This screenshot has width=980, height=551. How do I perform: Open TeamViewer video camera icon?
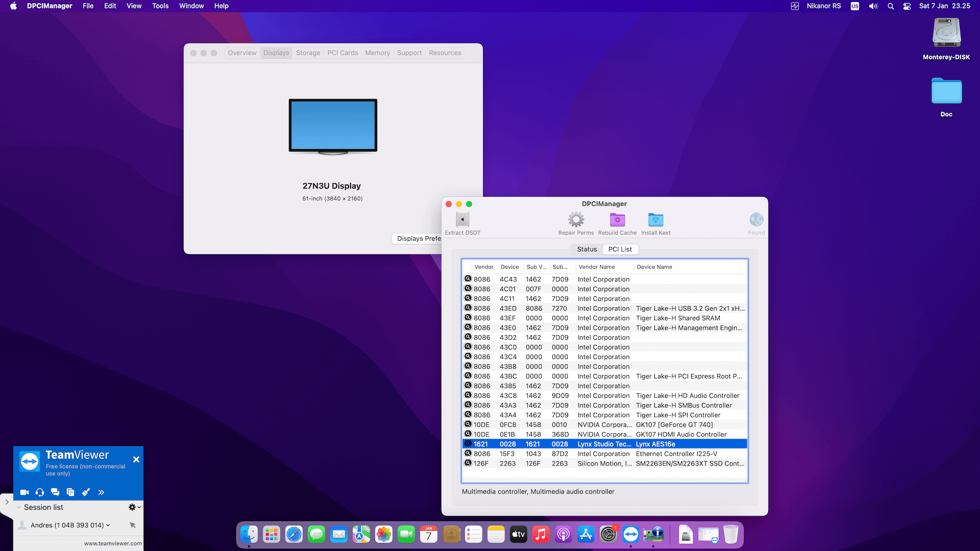[x=24, y=492]
